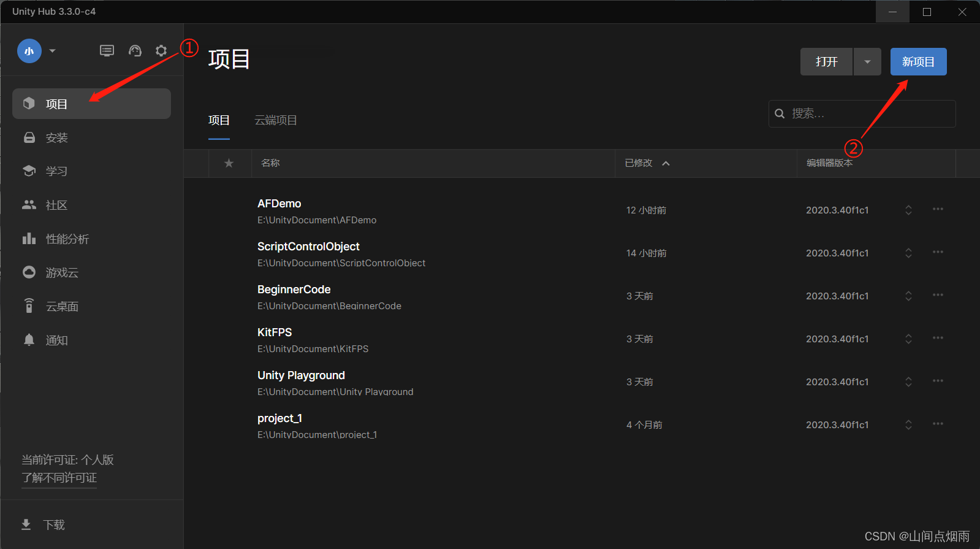Click the E:\UnityDocument\AFDemo path
Viewport: 980px width, 549px height.
(317, 220)
